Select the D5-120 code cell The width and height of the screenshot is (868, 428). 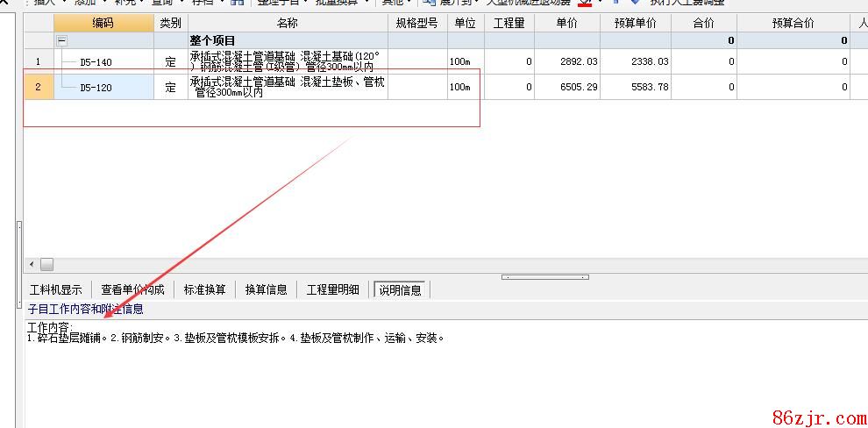point(103,88)
